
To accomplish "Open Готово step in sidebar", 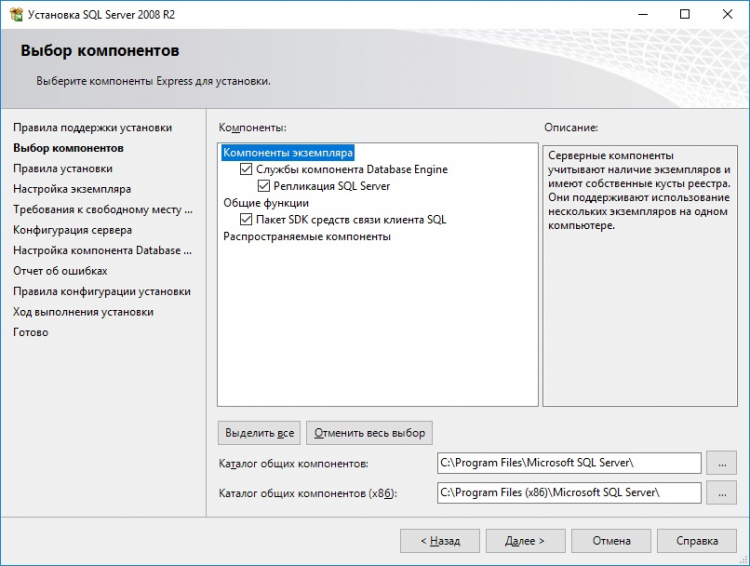I will click(x=31, y=332).
